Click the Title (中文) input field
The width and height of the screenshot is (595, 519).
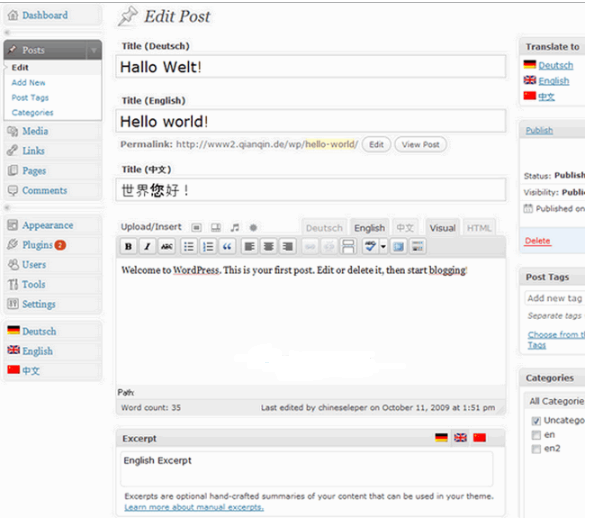click(310, 190)
